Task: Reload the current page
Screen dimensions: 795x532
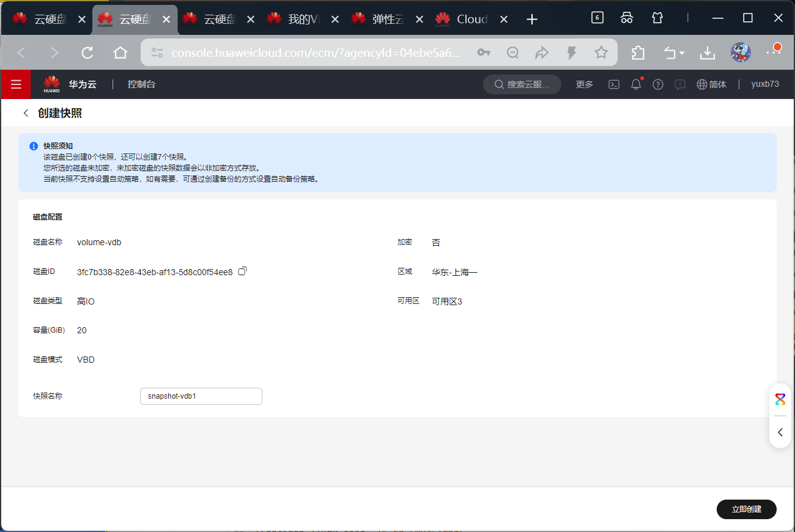Action: [x=87, y=53]
